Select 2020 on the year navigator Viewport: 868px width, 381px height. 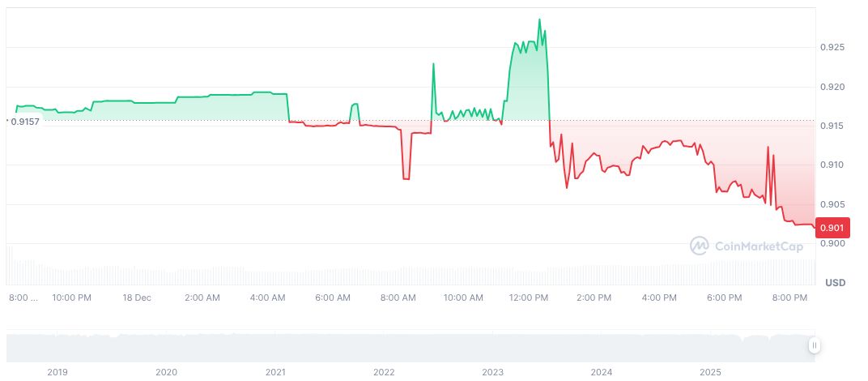(166, 372)
